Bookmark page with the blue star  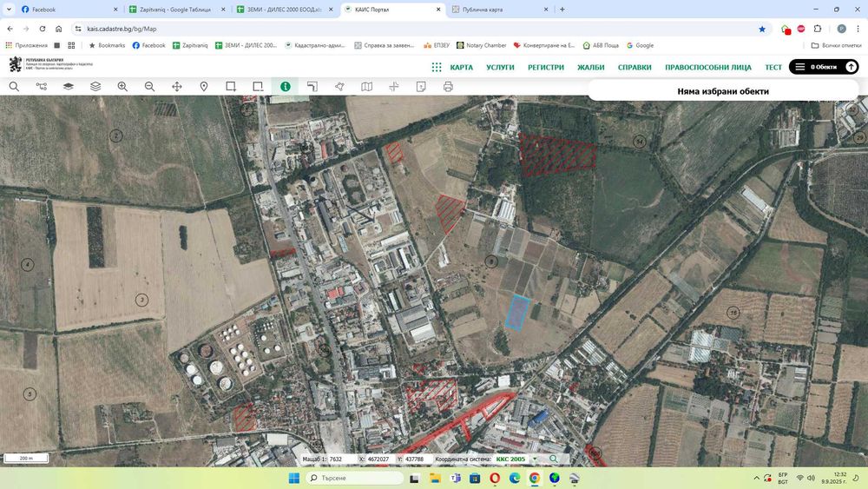click(x=762, y=29)
